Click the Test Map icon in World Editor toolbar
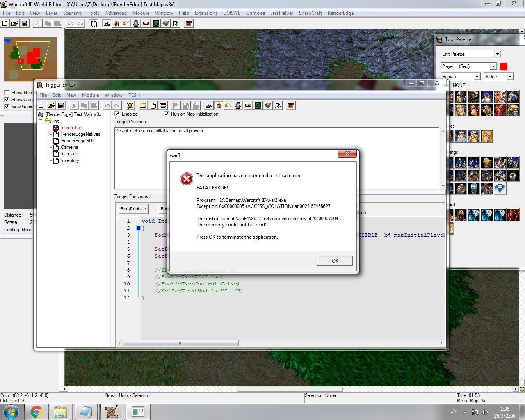The image size is (525, 420). click(x=189, y=23)
